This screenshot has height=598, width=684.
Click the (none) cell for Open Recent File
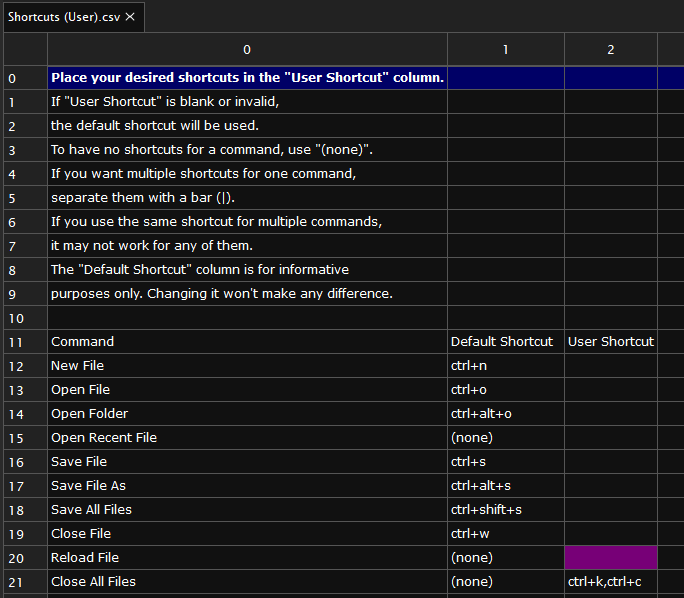tap(506, 437)
